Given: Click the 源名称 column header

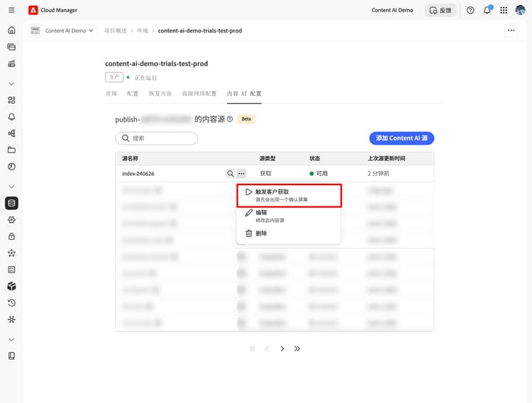Looking at the screenshot, I should pos(130,158).
